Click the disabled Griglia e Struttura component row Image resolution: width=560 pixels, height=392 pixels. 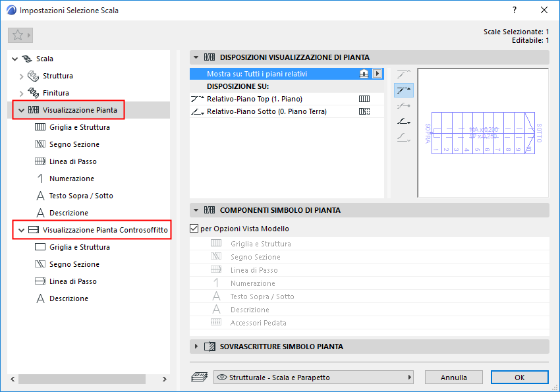370,244
